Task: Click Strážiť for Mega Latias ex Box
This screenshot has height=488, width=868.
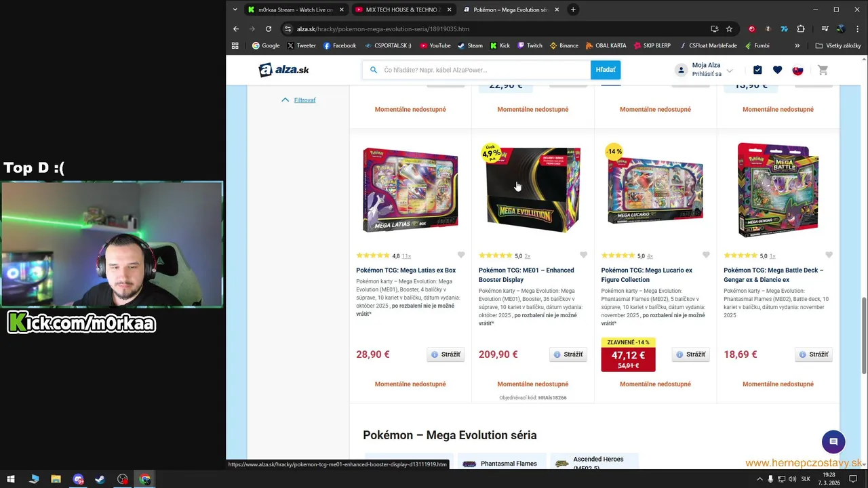Action: (446, 354)
